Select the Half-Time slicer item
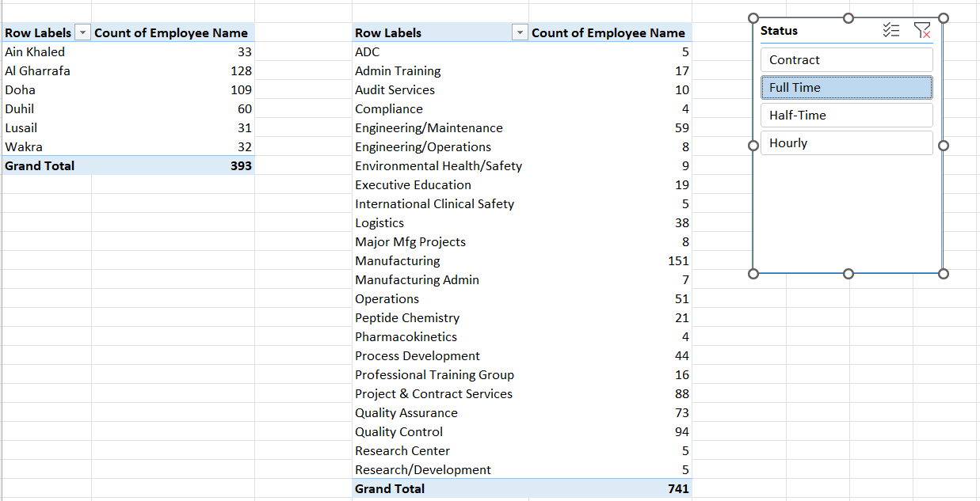The image size is (980, 501). (x=847, y=116)
